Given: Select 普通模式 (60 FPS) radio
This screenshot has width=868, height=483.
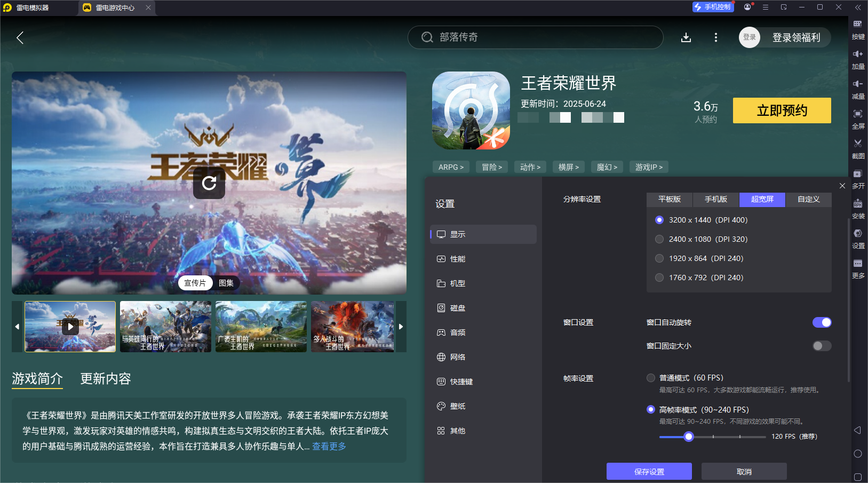Looking at the screenshot, I should (651, 378).
